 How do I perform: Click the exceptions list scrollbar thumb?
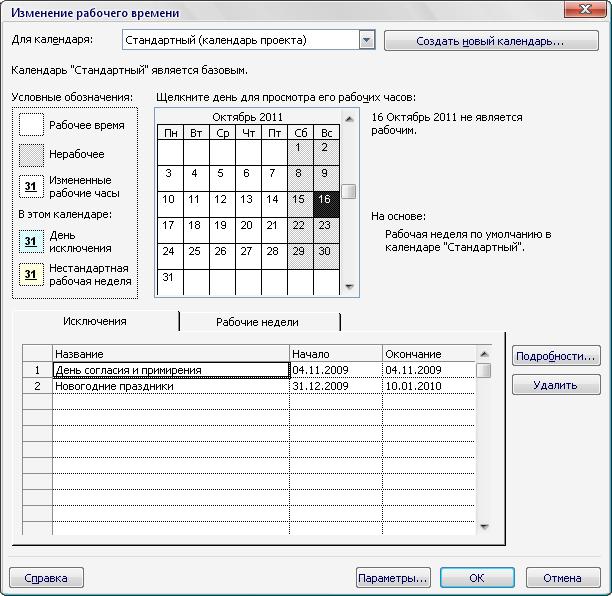[484, 370]
